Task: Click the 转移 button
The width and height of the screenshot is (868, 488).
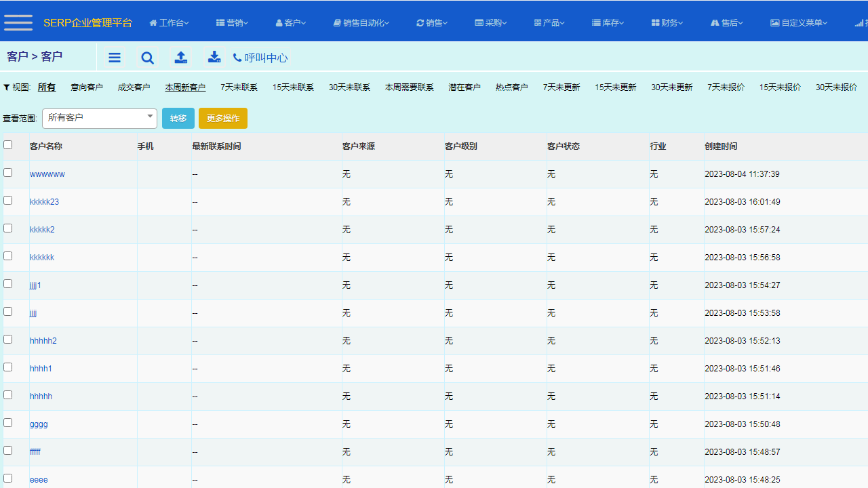Action: 178,118
